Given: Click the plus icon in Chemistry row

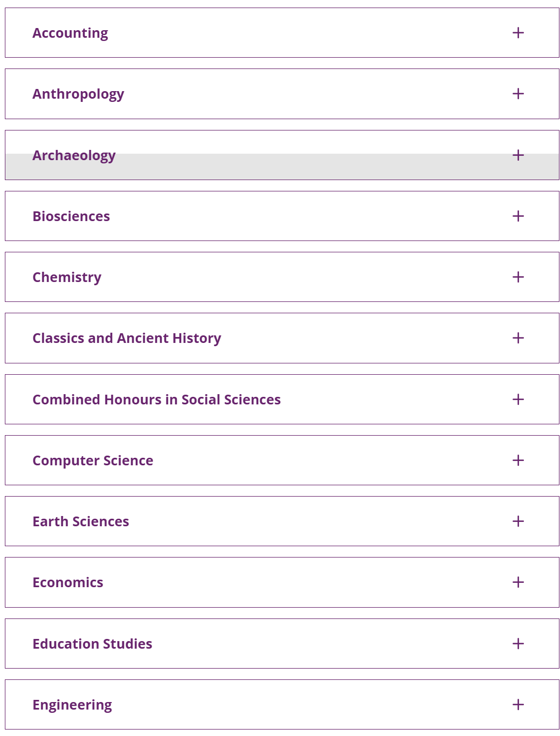Looking at the screenshot, I should pos(518,277).
